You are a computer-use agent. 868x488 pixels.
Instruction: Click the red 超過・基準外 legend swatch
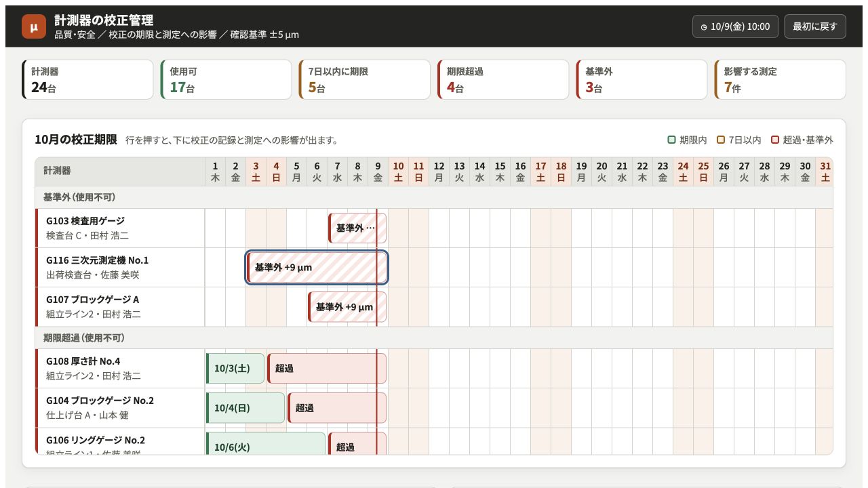pos(775,140)
